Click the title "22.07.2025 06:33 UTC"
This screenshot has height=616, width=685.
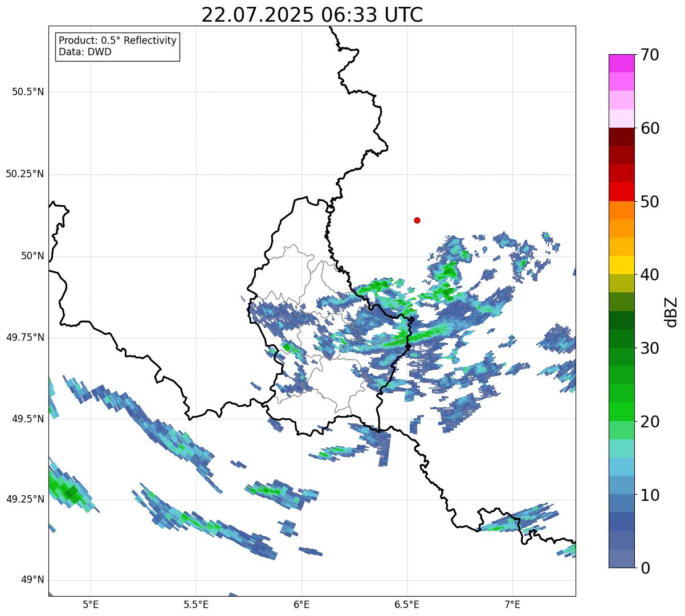click(x=312, y=15)
